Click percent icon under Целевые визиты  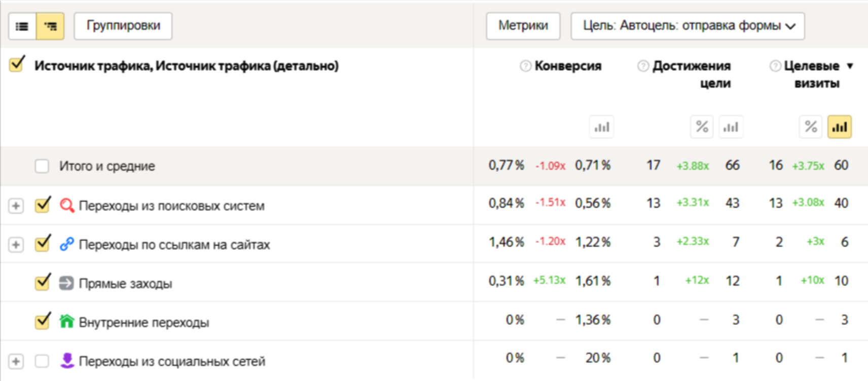point(811,127)
